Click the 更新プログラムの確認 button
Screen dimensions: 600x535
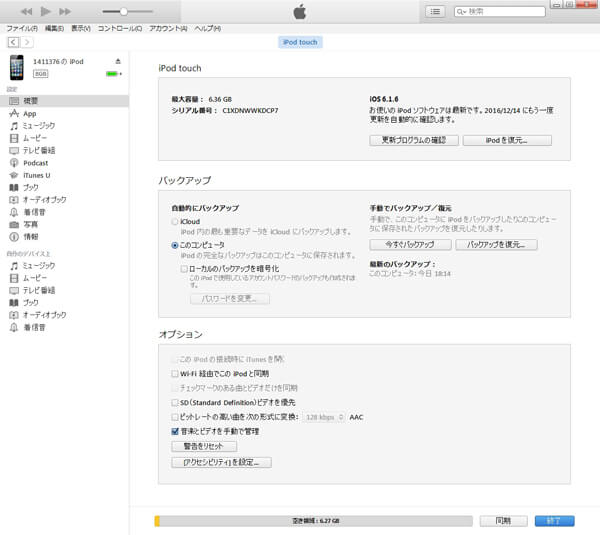click(414, 140)
